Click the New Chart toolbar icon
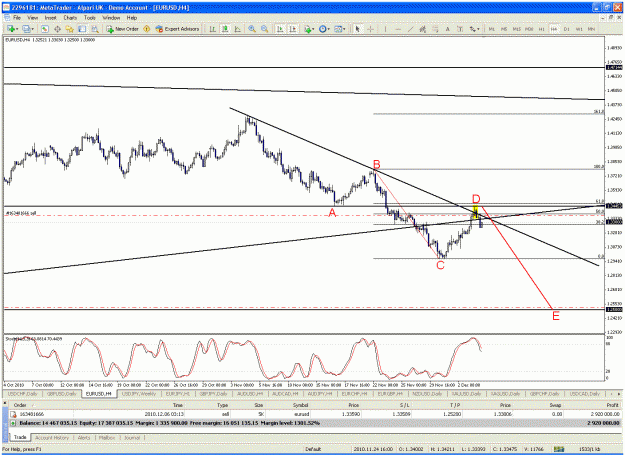Image resolution: width=625 pixels, height=455 pixels. coord(11,29)
